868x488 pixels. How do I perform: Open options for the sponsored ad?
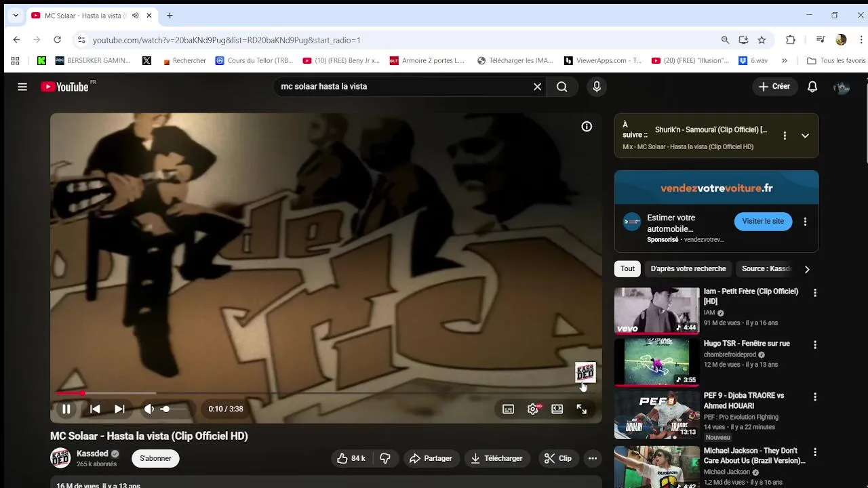coord(805,222)
